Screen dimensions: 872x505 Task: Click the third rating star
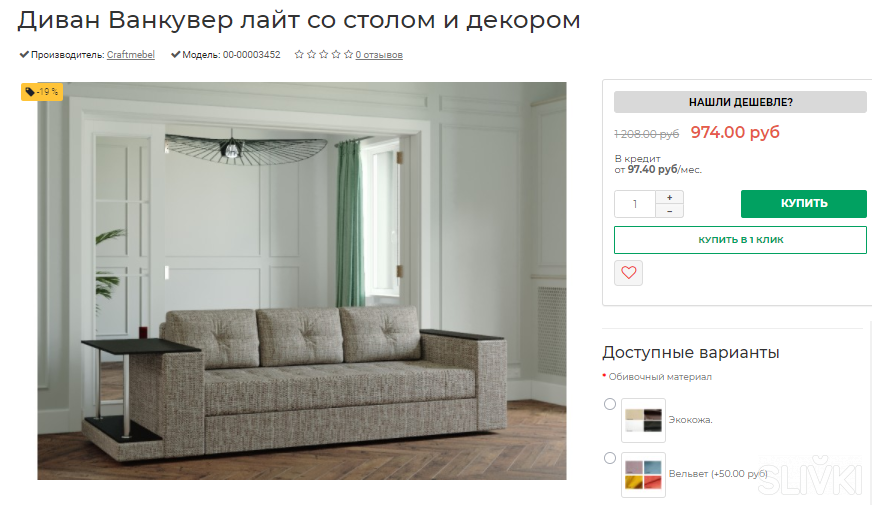324,55
